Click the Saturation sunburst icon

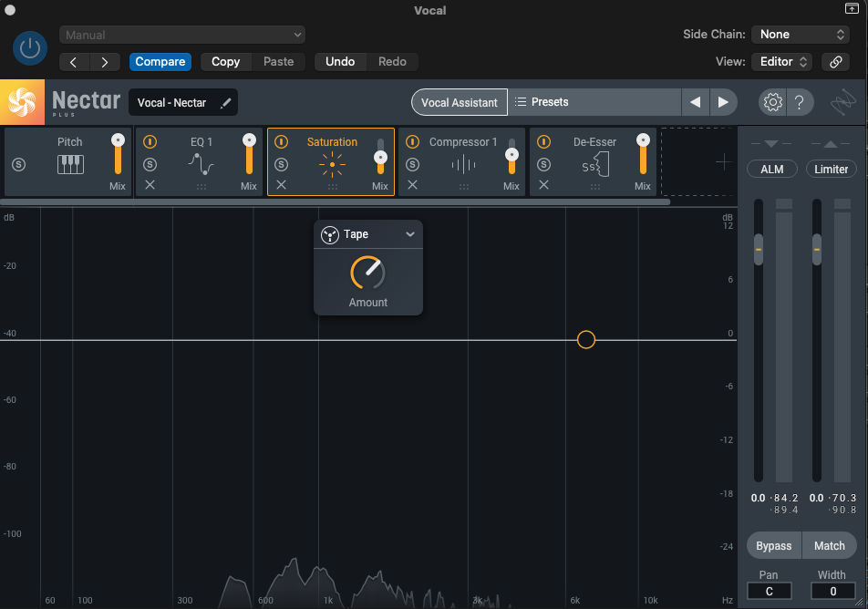[x=332, y=164]
